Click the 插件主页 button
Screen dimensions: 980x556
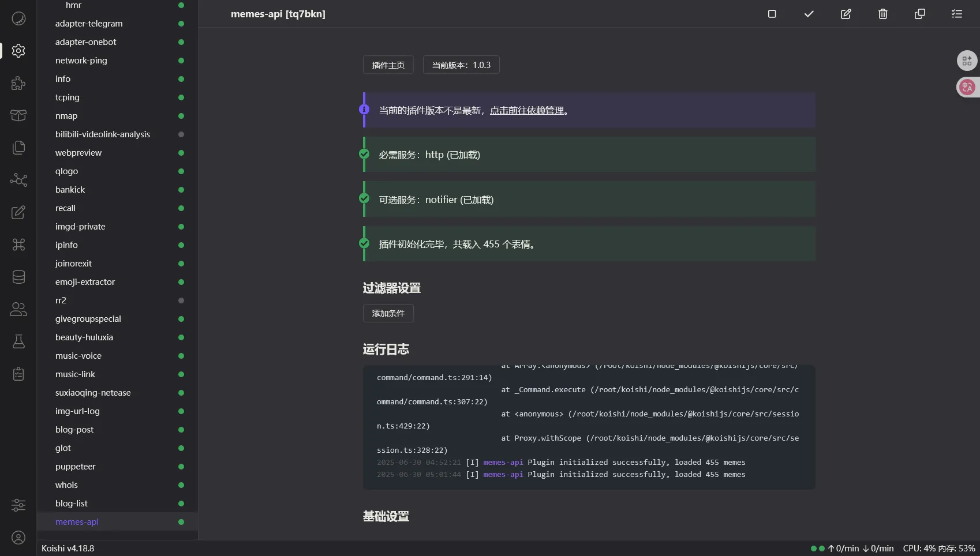(x=388, y=65)
